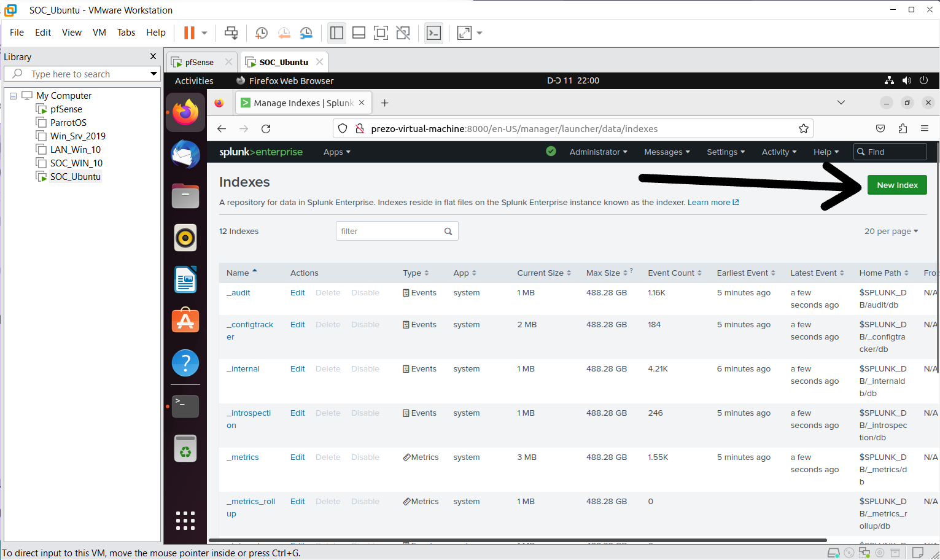Click the VMware pause VM icon
This screenshot has width=940, height=560.
pyautogui.click(x=189, y=33)
